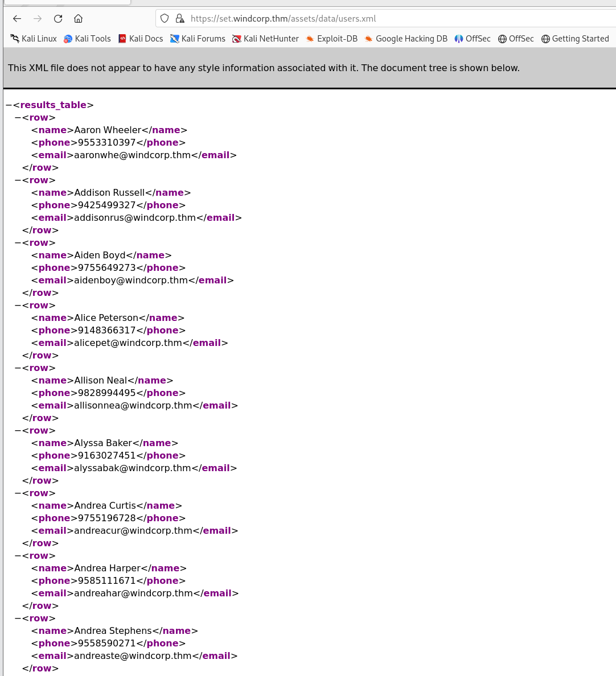
Task: Open the Getting Started bookmark
Action: pos(575,39)
